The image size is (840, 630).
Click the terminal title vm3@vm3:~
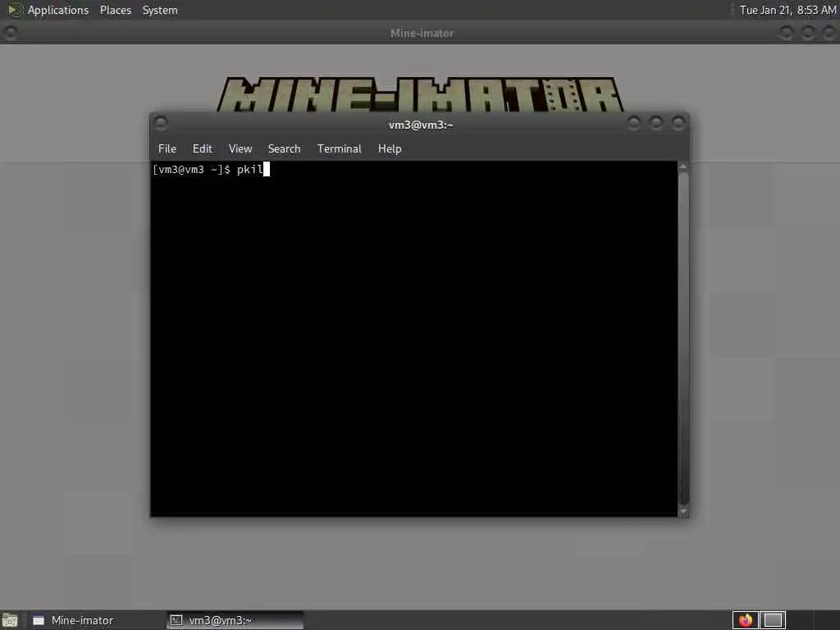[421, 125]
